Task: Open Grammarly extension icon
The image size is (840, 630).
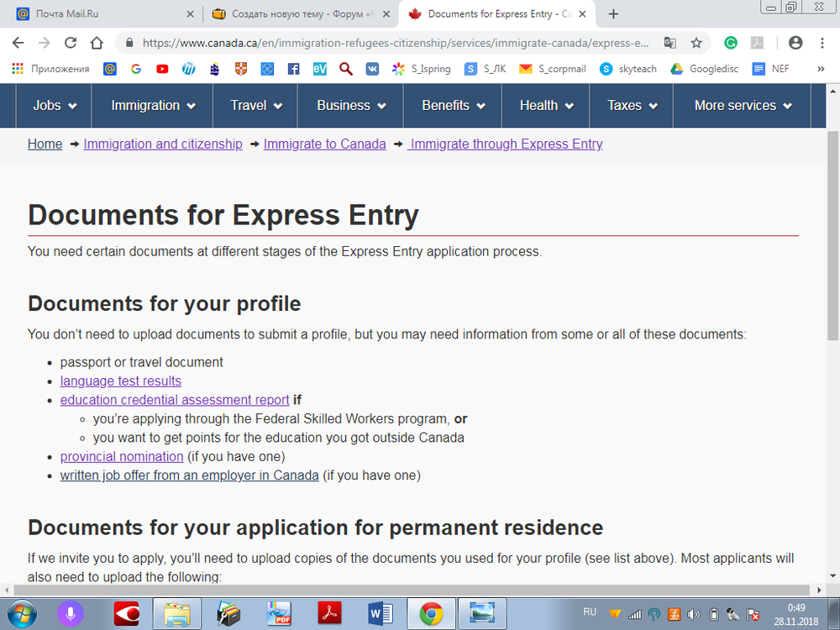Action: [731, 43]
